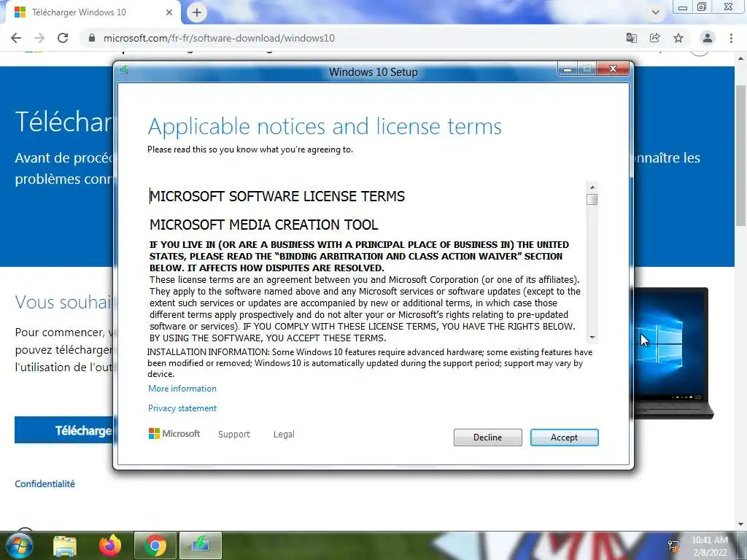Click the system tray network icon
The image size is (747, 560).
(x=673, y=545)
